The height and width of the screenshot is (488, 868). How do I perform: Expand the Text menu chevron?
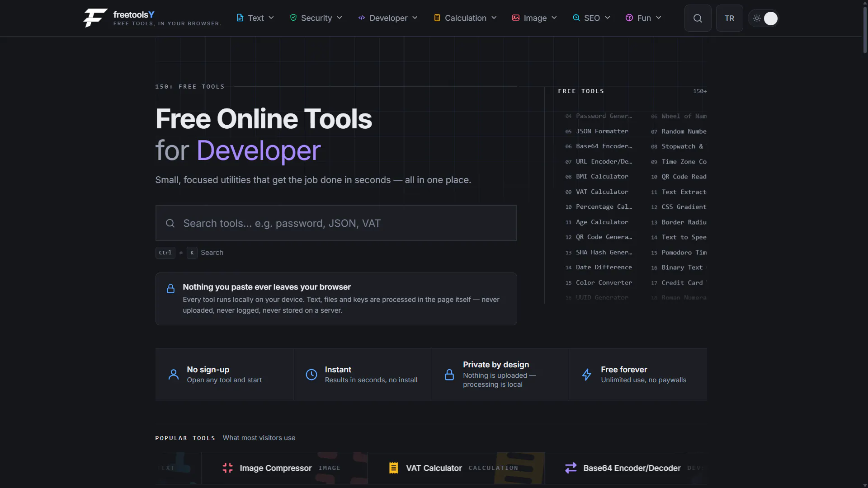point(271,18)
